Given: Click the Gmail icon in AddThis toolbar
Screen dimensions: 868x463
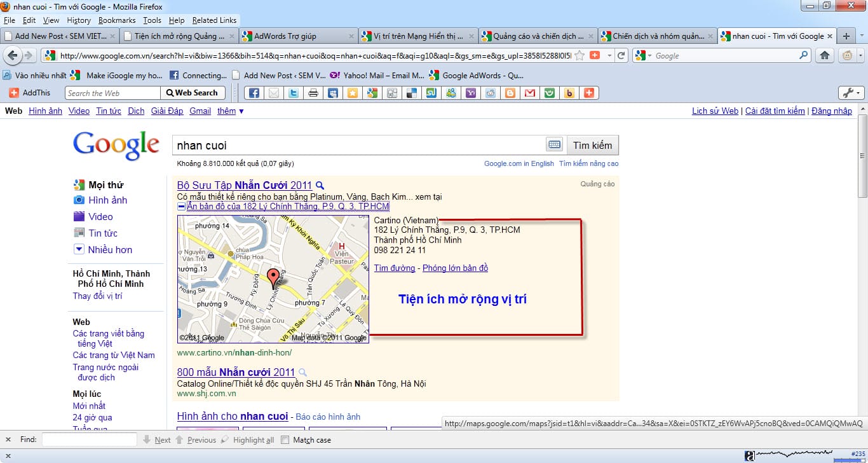Looking at the screenshot, I should [529, 93].
